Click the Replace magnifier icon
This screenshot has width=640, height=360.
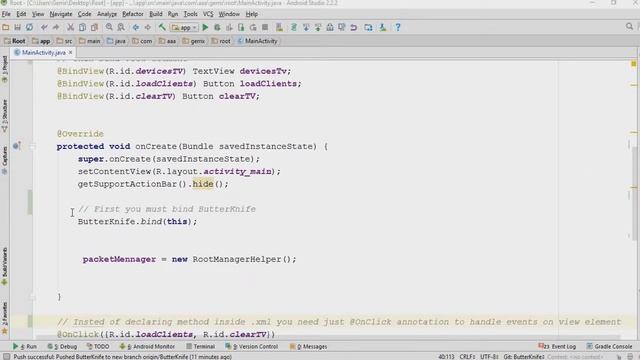click(121, 27)
